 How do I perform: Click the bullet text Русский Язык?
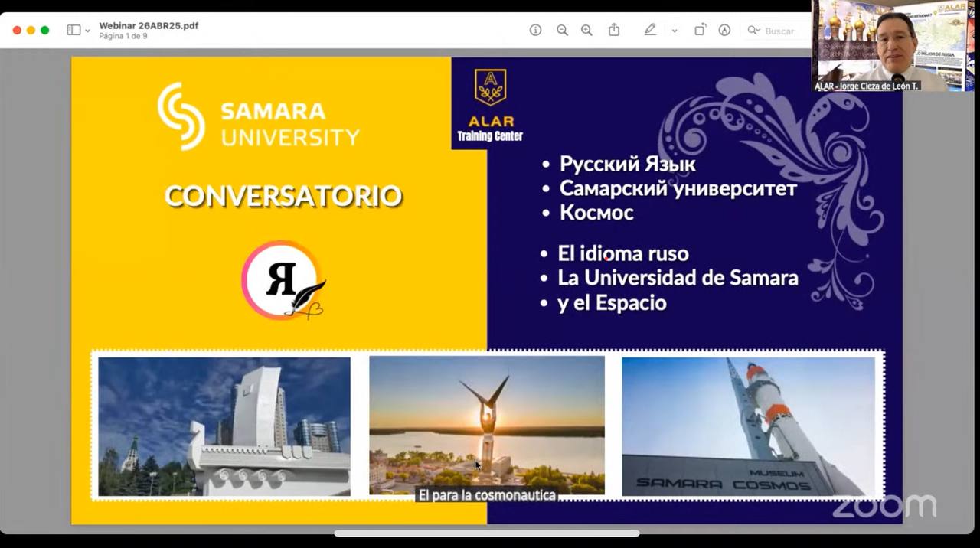coord(628,165)
